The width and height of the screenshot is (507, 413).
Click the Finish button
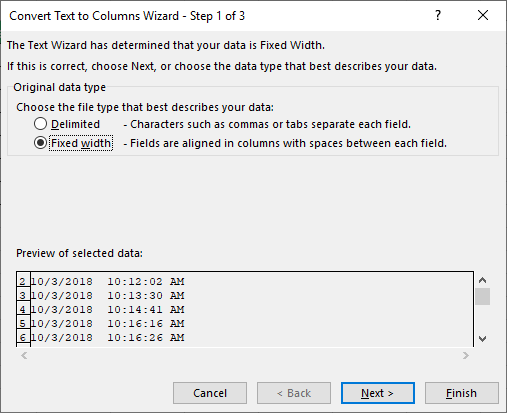click(462, 393)
